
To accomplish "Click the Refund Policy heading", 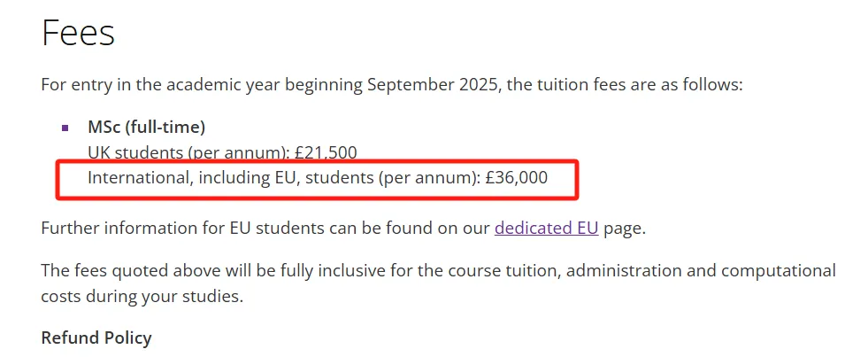I will (96, 338).
